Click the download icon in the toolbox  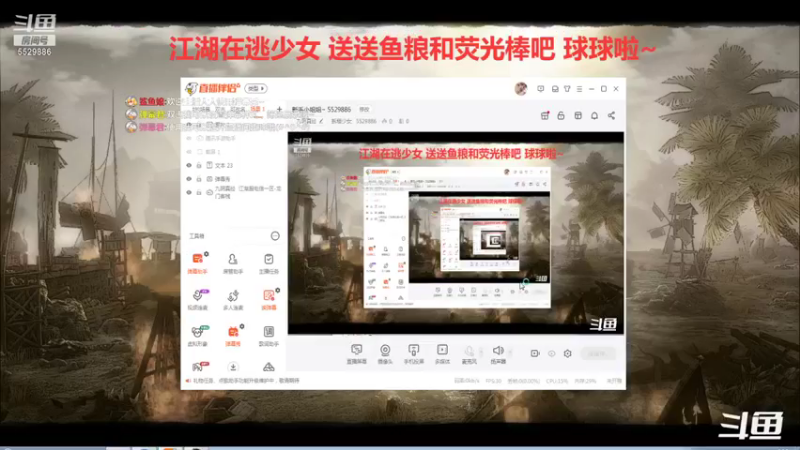233,367
